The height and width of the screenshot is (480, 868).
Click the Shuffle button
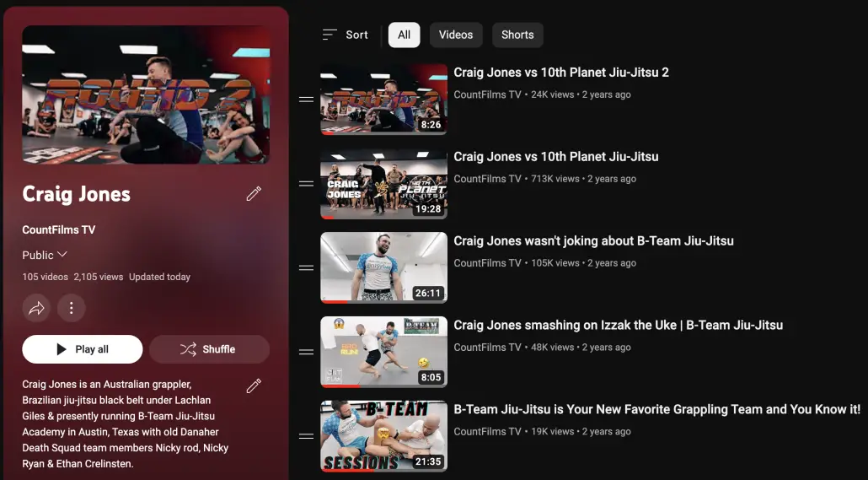point(209,349)
